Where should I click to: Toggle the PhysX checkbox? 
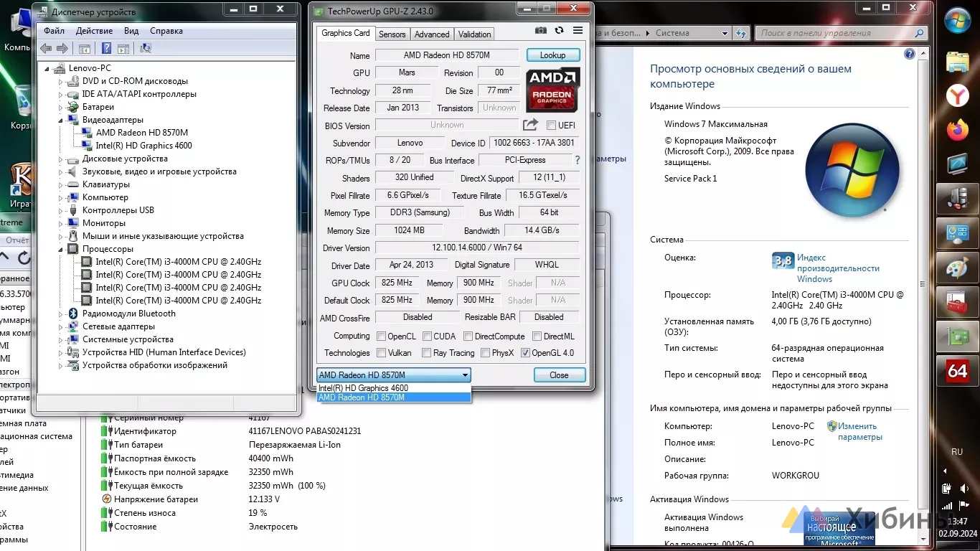pyautogui.click(x=486, y=353)
